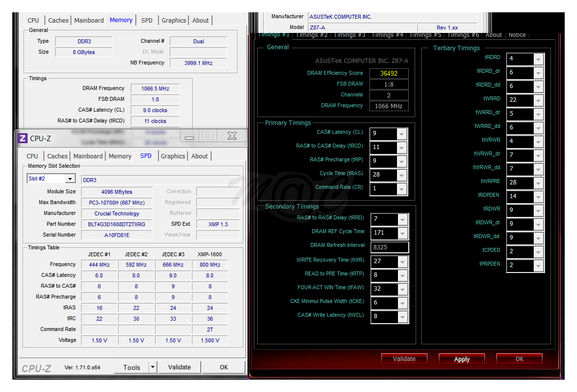Click the DRAM Efficiency Score value 36492
Viewport: 577px width, 392px height.
[389, 73]
